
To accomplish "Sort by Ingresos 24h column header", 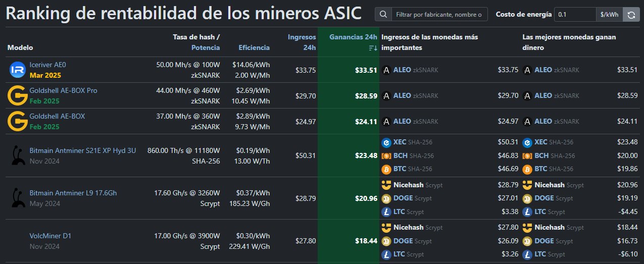I will point(302,42).
